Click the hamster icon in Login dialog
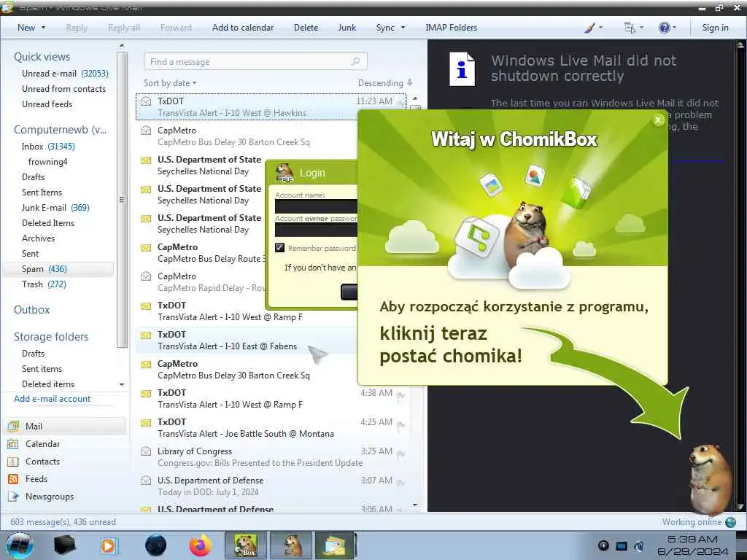This screenshot has height=560, width=747. tap(285, 172)
